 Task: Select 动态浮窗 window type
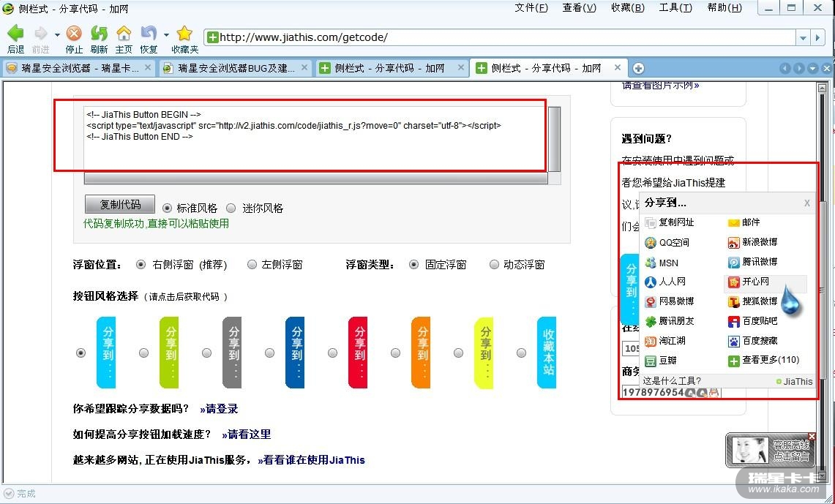tap(494, 265)
